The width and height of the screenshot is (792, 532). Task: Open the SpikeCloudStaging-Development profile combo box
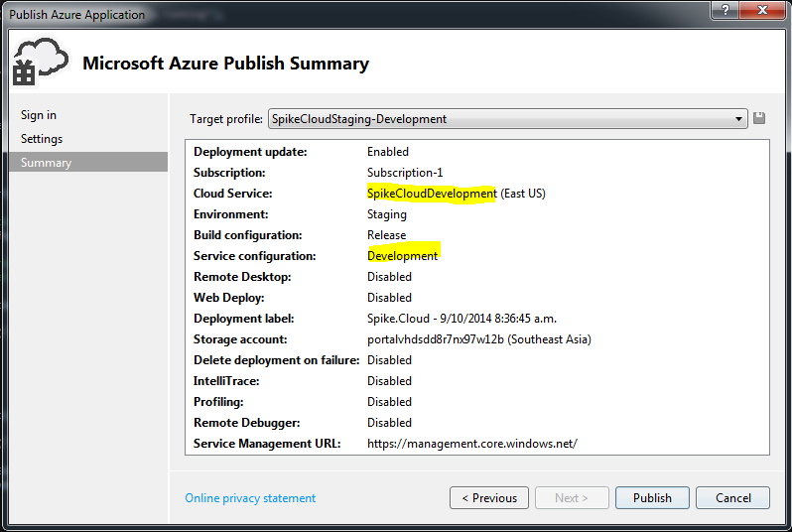point(507,119)
